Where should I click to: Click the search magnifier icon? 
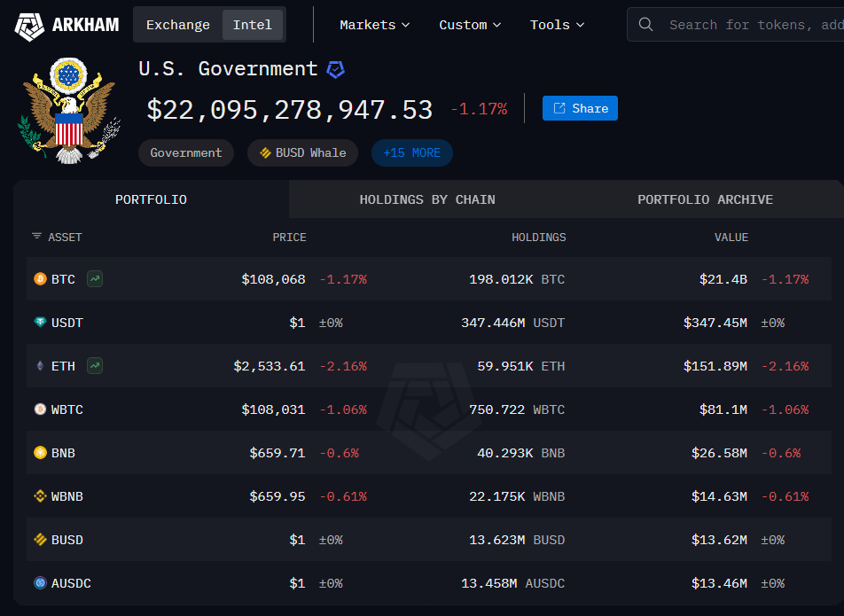645,24
